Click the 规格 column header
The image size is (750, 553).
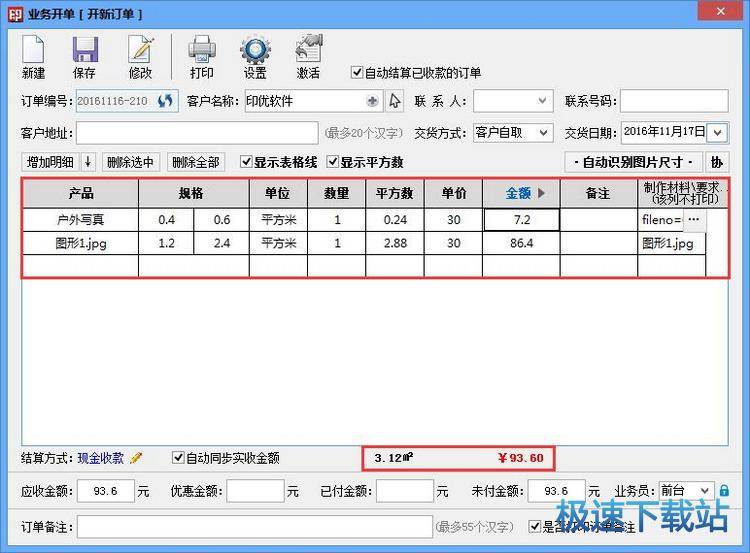coord(194,193)
